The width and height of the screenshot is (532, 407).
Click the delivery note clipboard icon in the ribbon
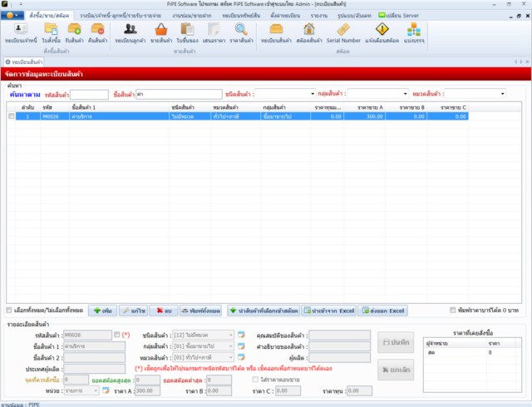(x=187, y=33)
